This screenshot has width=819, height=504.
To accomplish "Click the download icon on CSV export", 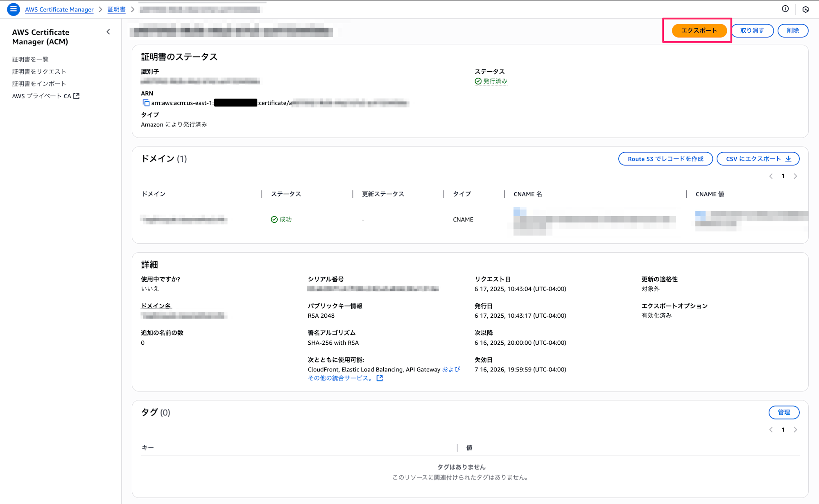I will 788,159.
